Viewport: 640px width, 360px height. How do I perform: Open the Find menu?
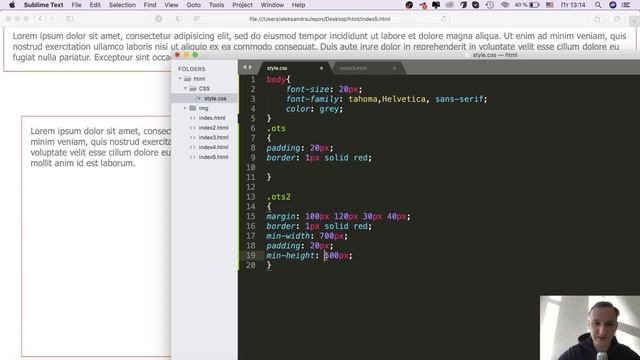click(x=150, y=5)
